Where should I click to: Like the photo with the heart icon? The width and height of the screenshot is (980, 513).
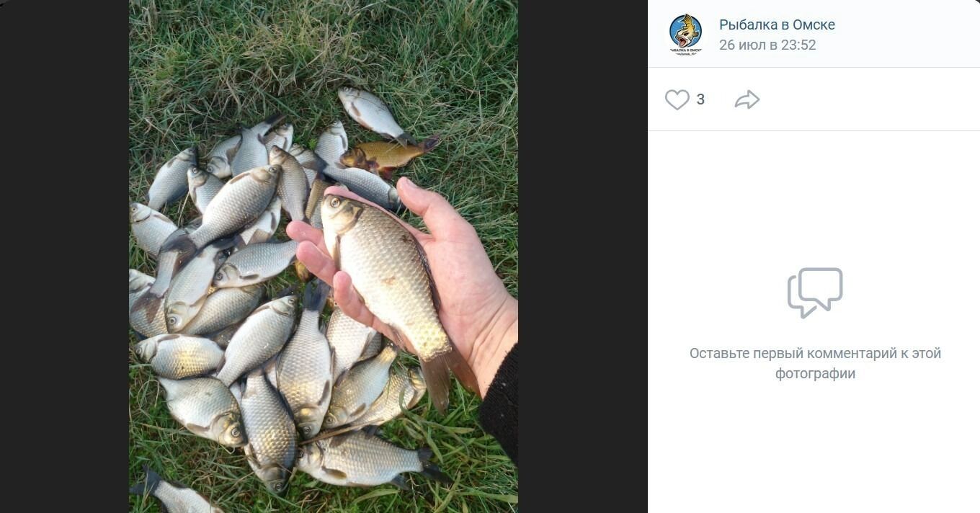[x=677, y=99]
